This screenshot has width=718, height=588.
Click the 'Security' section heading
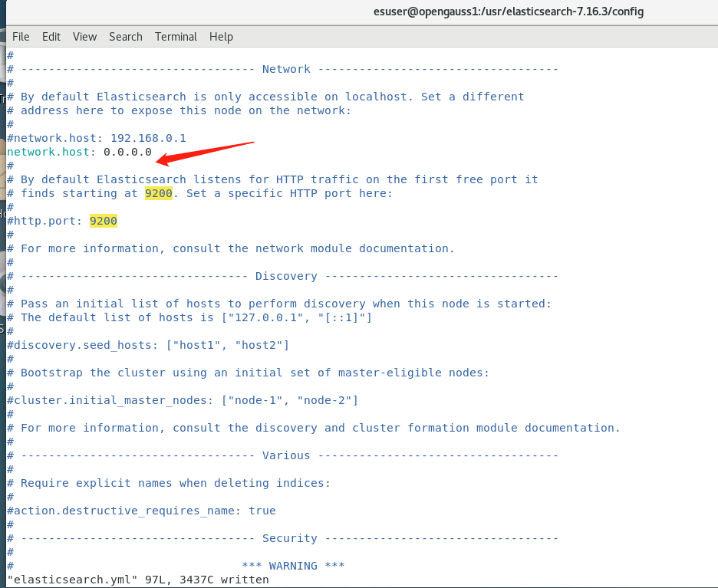[289, 538]
